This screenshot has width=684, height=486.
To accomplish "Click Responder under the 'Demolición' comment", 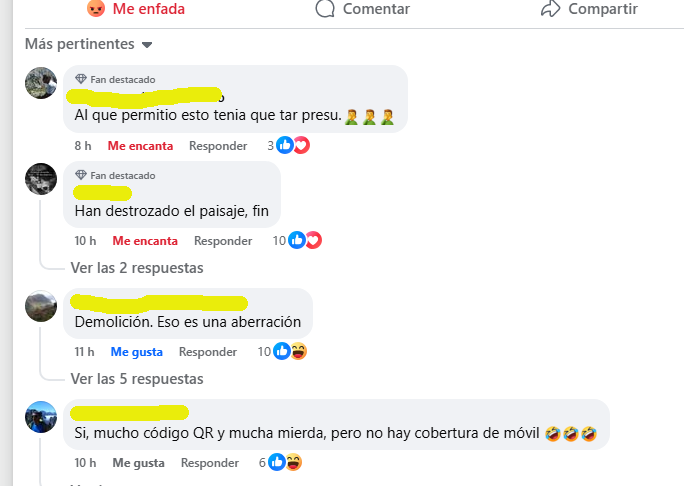I will point(208,352).
